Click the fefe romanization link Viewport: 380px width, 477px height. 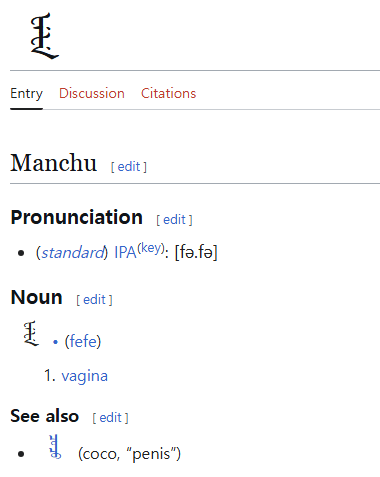coord(83,341)
